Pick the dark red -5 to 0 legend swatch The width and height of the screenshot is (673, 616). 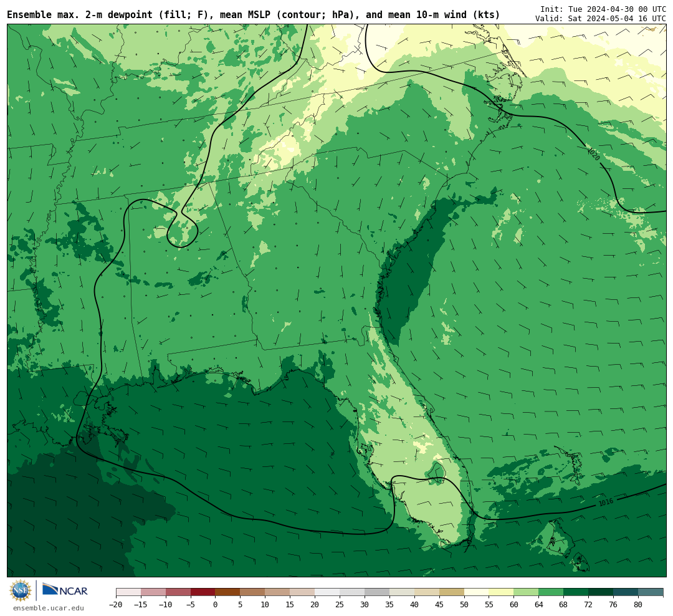pyautogui.click(x=203, y=592)
